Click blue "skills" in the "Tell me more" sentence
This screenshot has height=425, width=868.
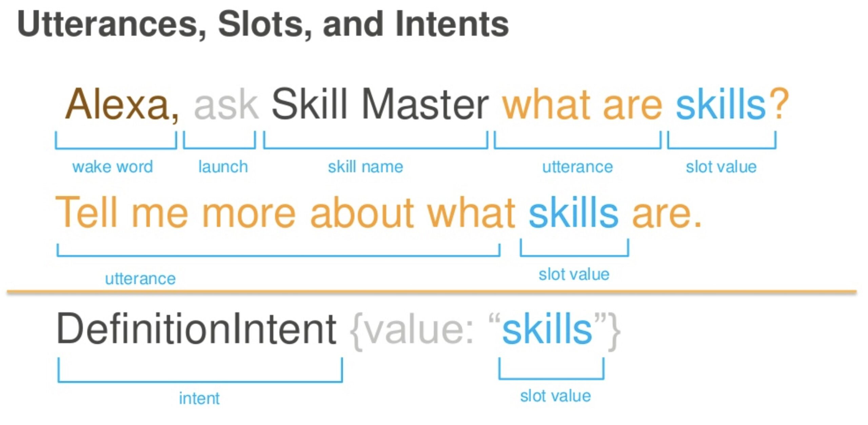(x=573, y=214)
